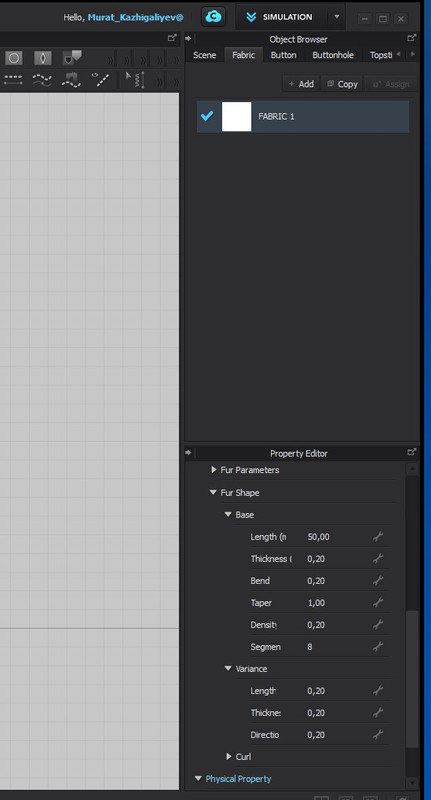Collapse the Base subsection
The width and height of the screenshot is (431, 800).
228,514
